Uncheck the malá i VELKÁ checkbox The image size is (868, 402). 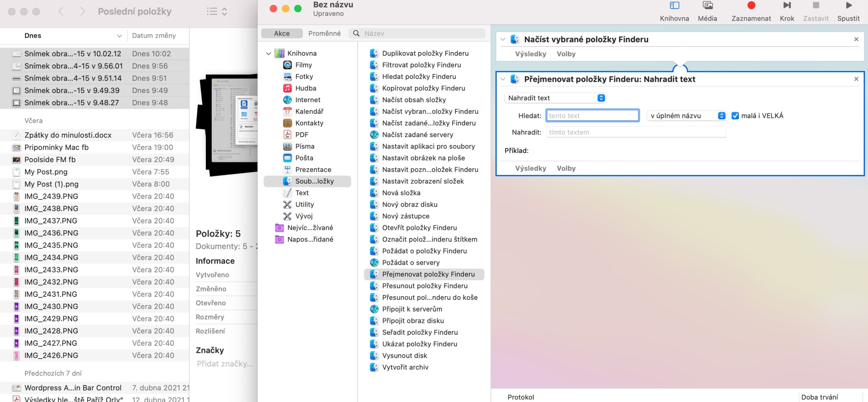point(735,116)
